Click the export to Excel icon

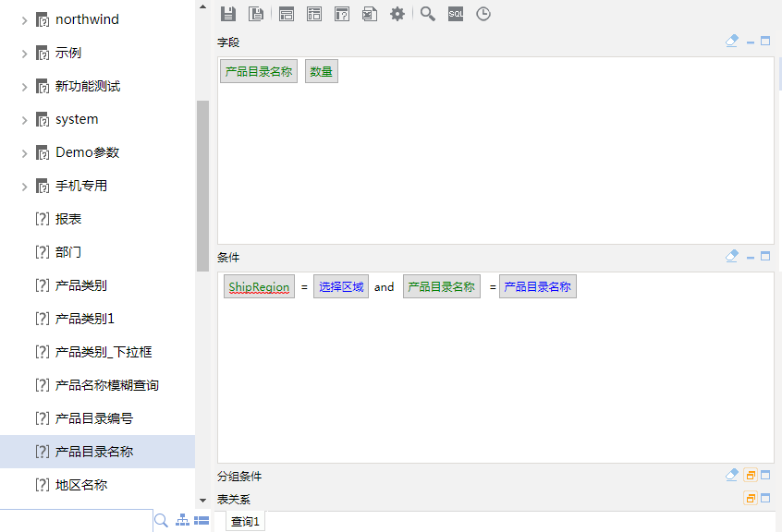click(370, 14)
